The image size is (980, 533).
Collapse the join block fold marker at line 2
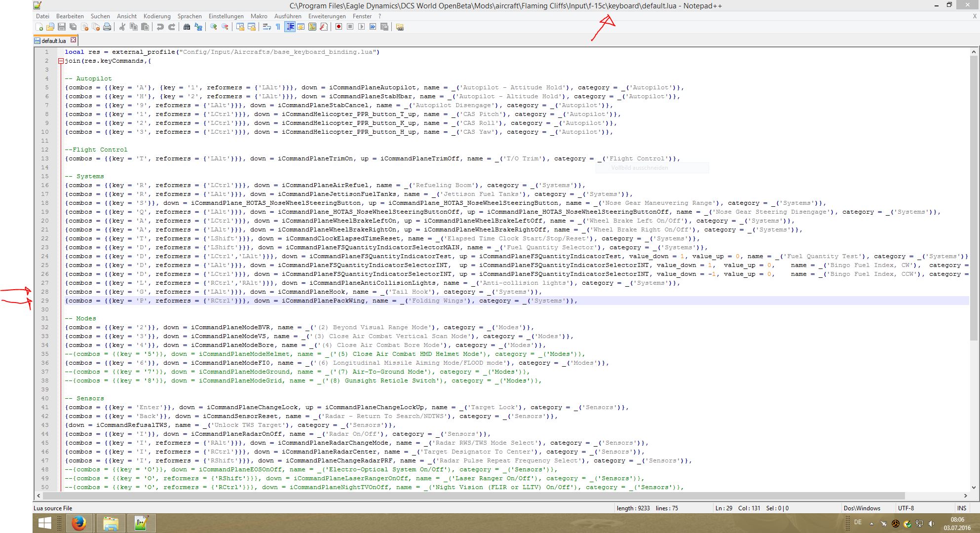(x=61, y=61)
